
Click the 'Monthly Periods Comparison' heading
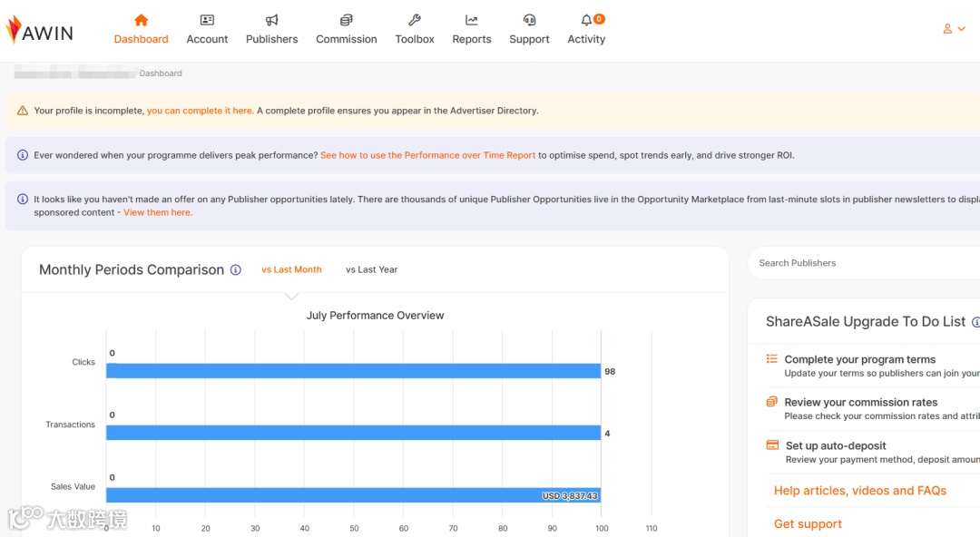[132, 270]
